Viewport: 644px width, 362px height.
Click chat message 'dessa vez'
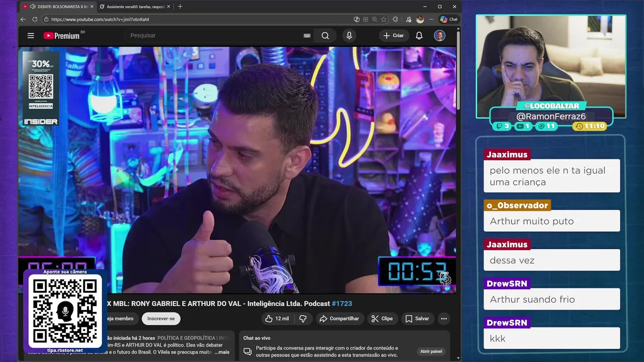tap(552, 260)
